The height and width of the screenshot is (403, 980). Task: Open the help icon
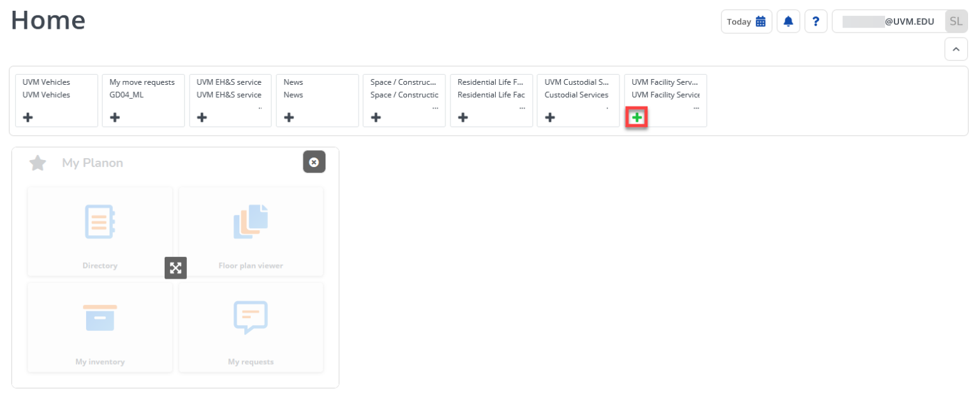pyautogui.click(x=816, y=21)
